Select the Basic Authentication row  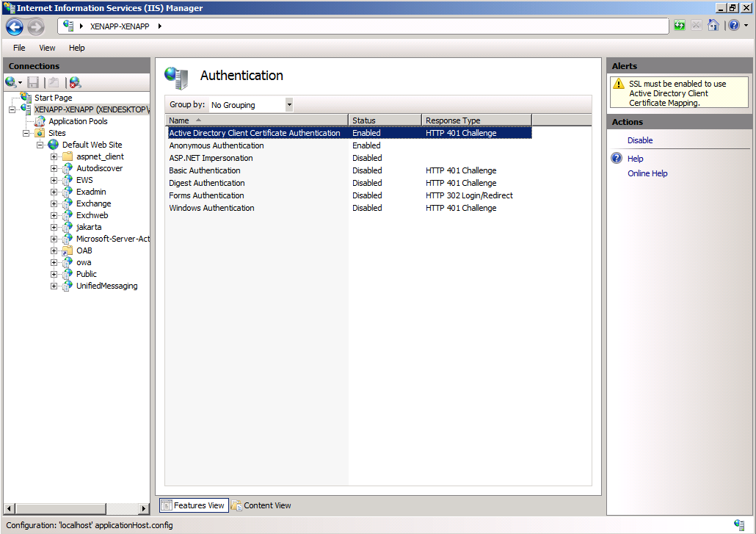coord(349,170)
